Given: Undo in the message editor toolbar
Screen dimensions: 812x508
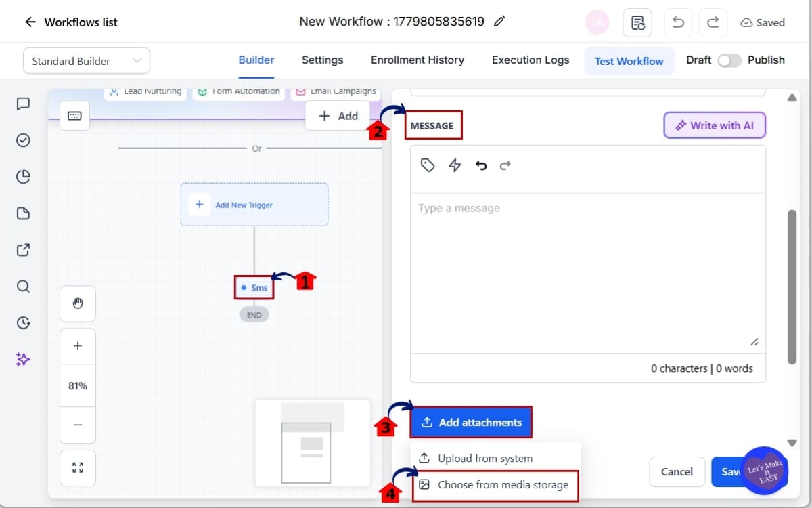Looking at the screenshot, I should [x=481, y=165].
